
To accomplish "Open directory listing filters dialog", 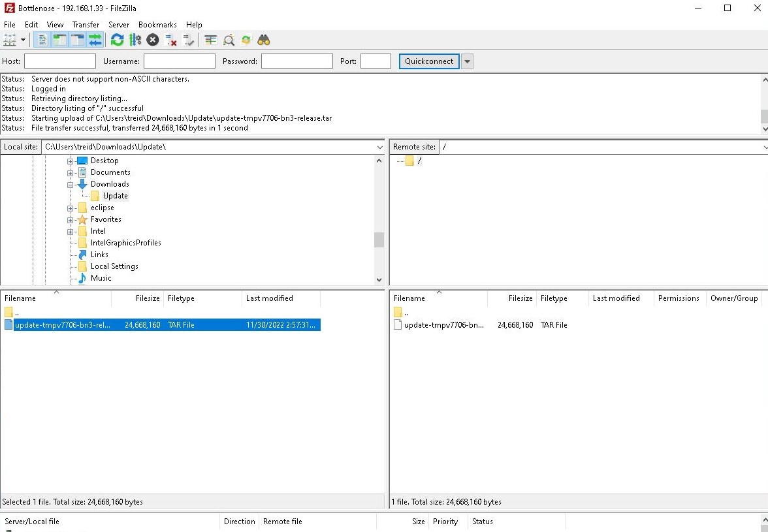I will [x=210, y=40].
